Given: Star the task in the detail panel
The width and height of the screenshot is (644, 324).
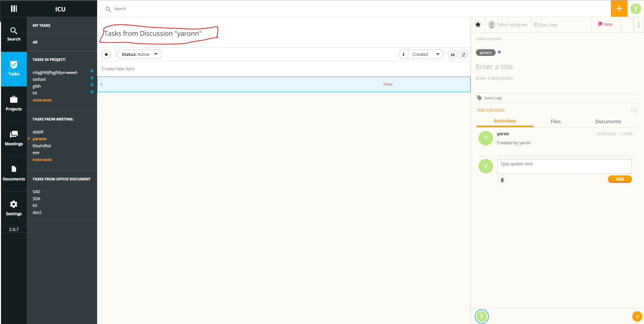Looking at the screenshot, I should coord(478,24).
